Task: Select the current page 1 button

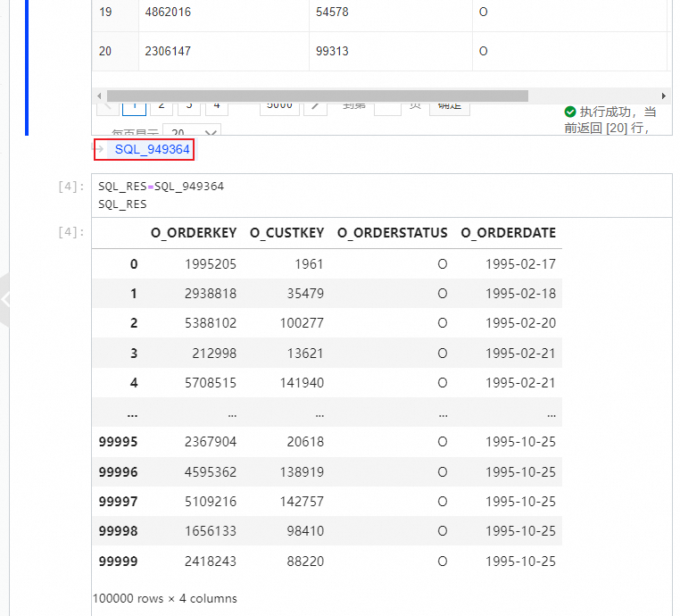Action: pos(134,109)
